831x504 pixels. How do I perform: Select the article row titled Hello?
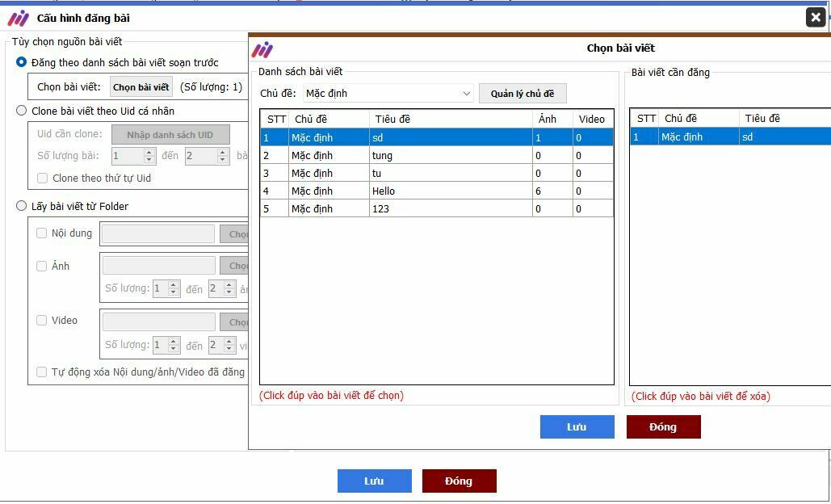point(436,191)
